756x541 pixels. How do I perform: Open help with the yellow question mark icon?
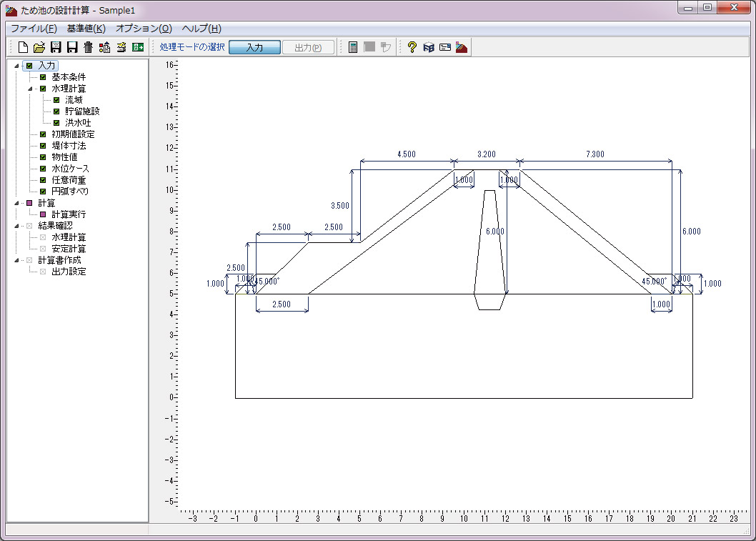click(412, 47)
